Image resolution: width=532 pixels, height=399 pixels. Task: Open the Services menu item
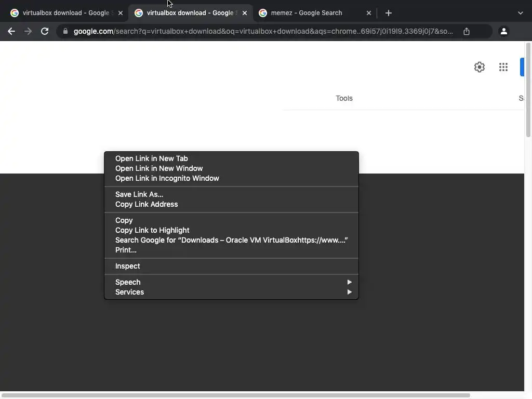point(231,292)
